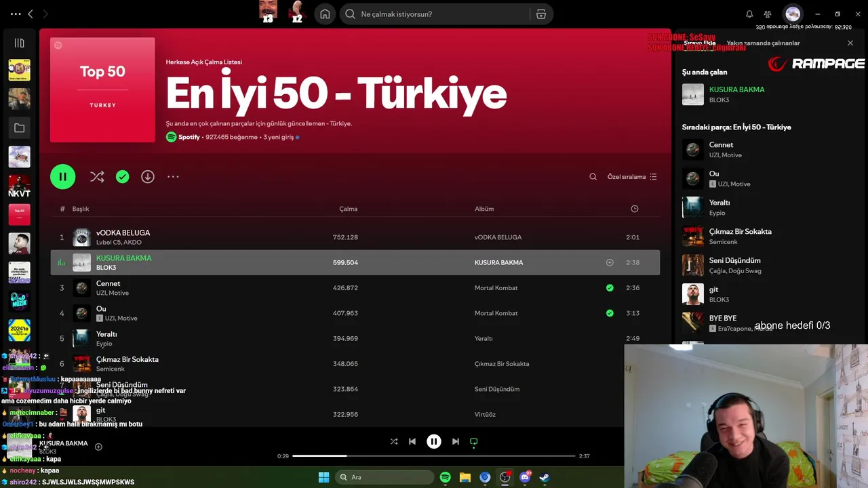Skip to the next track
868x488 pixels.
point(456,441)
